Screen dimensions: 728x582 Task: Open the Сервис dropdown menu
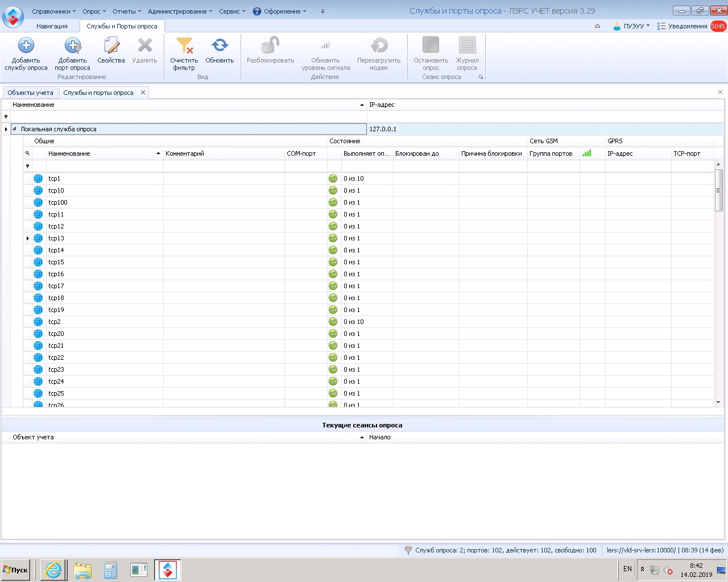(x=232, y=11)
